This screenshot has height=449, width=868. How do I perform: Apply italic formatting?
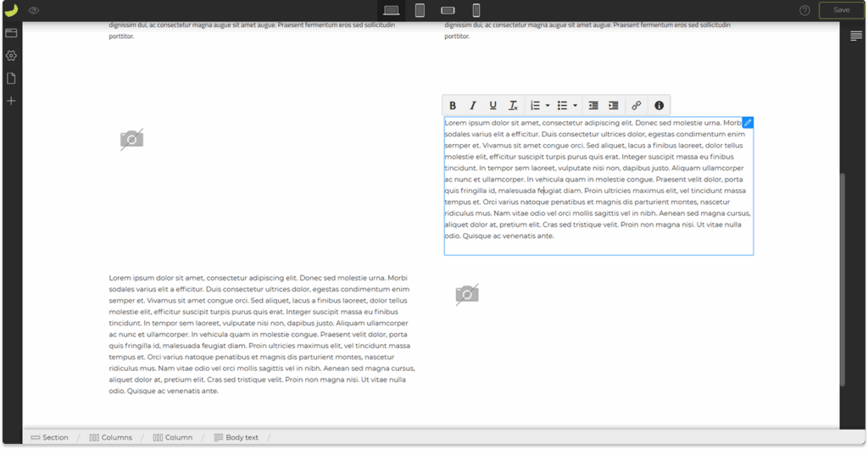pyautogui.click(x=473, y=106)
